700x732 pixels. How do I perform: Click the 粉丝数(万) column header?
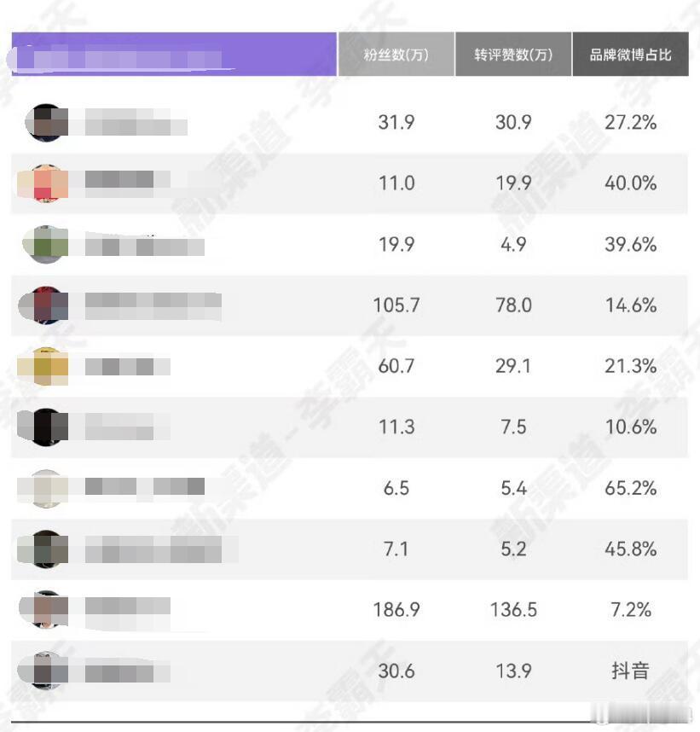[x=396, y=55]
